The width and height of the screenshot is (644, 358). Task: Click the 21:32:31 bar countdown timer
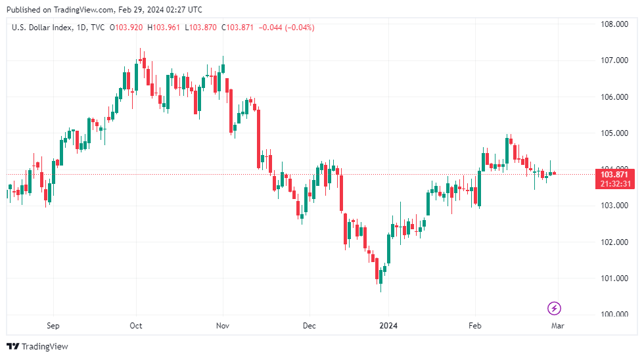click(x=614, y=184)
